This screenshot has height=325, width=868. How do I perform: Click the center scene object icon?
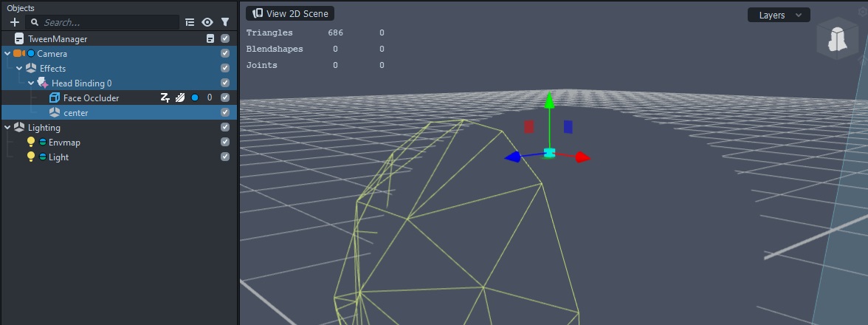pyautogui.click(x=55, y=112)
